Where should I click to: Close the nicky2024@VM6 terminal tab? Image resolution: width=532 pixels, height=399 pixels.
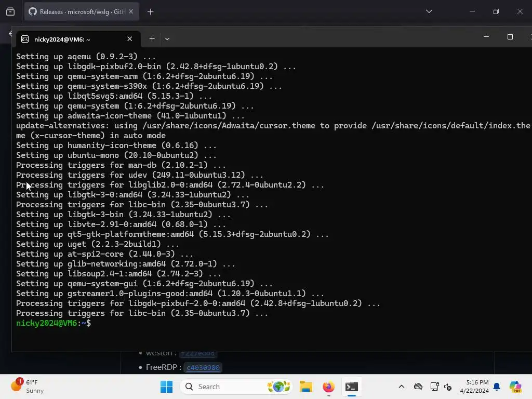pos(129,39)
